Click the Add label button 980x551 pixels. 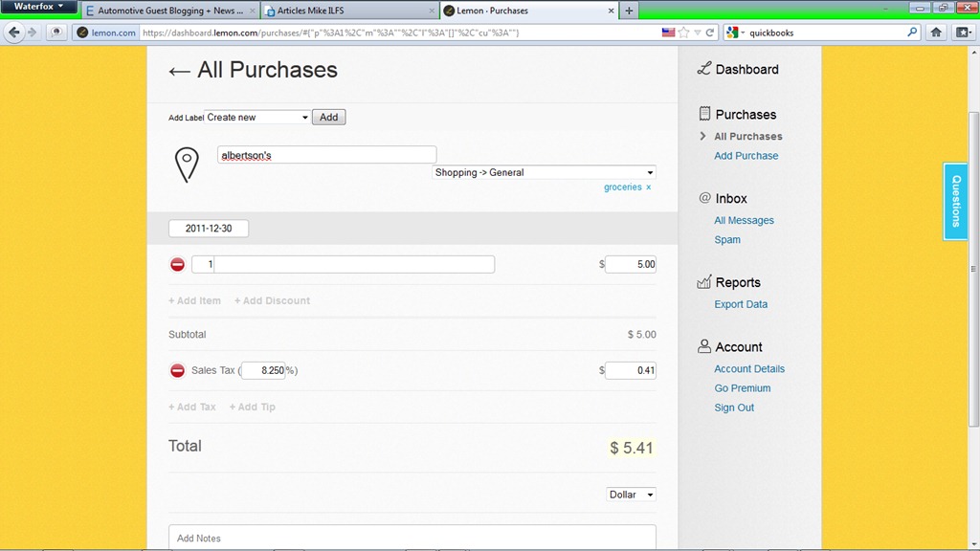329,117
